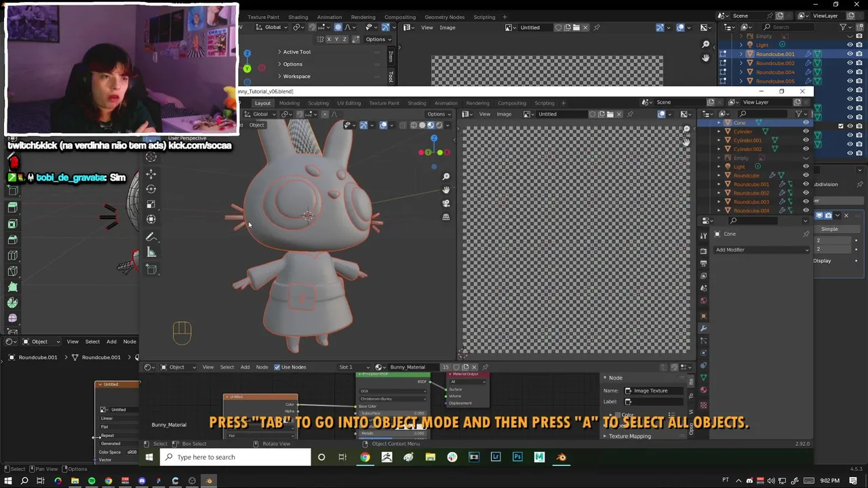Select the Add Cube tool in the viewport
This screenshot has height=488, width=868.
click(x=151, y=270)
